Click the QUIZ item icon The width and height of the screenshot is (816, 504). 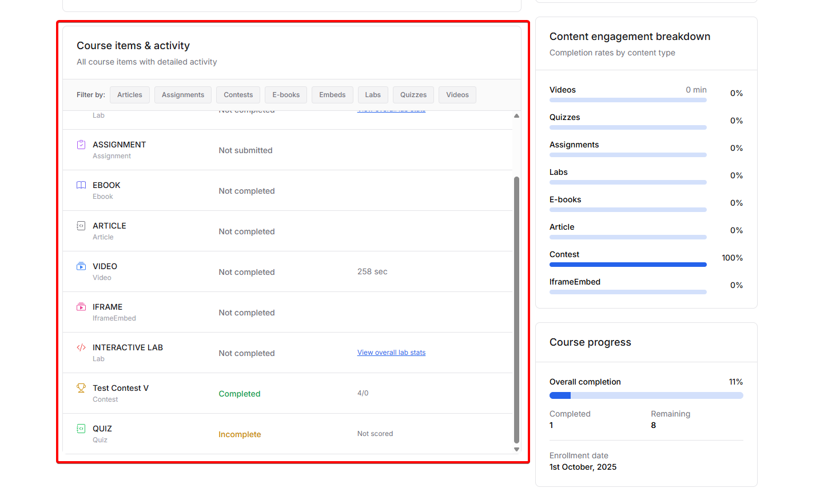(81, 429)
